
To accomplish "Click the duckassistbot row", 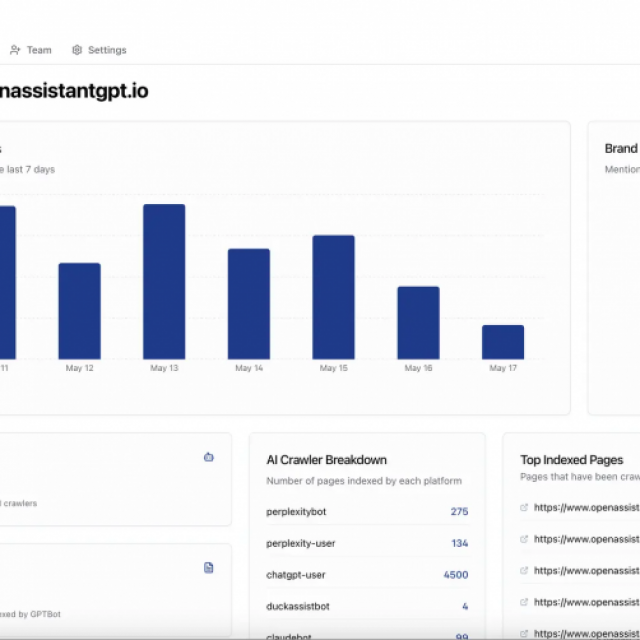I will [367, 607].
